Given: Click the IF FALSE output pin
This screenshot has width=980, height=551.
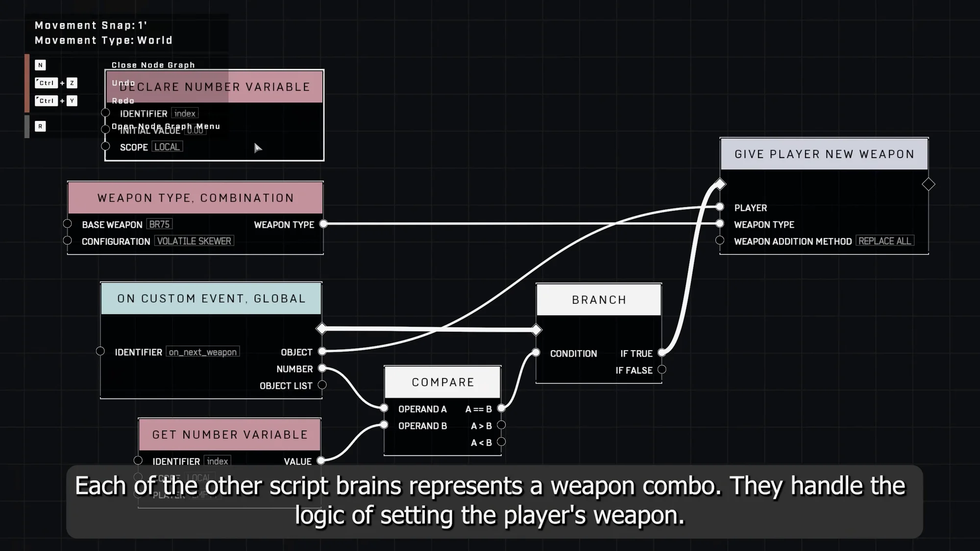Looking at the screenshot, I should [662, 369].
